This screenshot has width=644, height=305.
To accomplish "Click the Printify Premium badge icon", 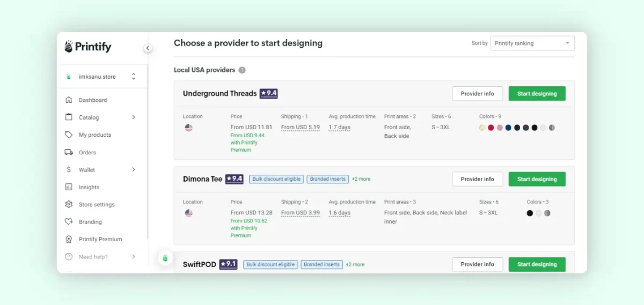I will [x=69, y=239].
